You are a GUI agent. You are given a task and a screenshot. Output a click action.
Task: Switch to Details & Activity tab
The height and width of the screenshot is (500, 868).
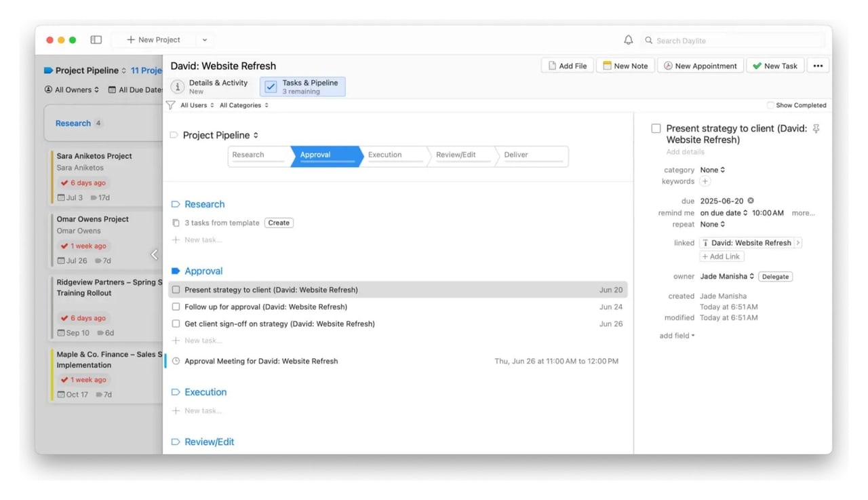(211, 87)
